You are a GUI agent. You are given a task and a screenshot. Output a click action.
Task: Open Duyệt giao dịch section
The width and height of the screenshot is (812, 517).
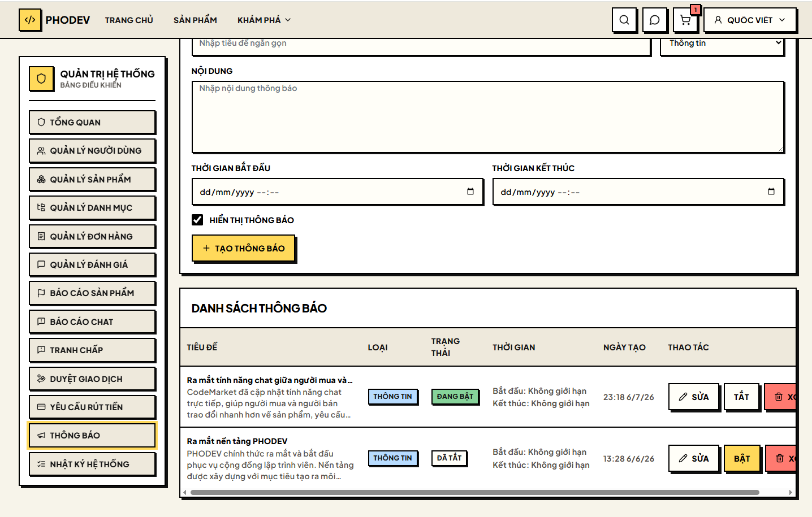pyautogui.click(x=92, y=379)
